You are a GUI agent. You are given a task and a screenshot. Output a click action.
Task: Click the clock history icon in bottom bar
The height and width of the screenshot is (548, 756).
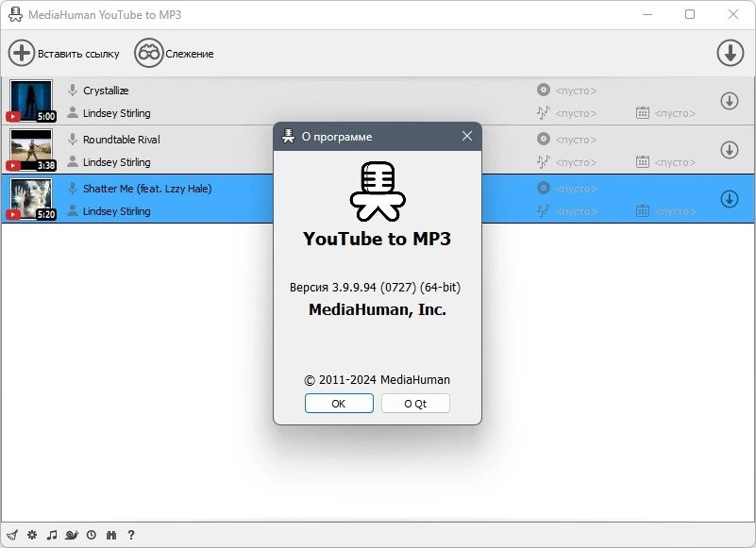[92, 535]
